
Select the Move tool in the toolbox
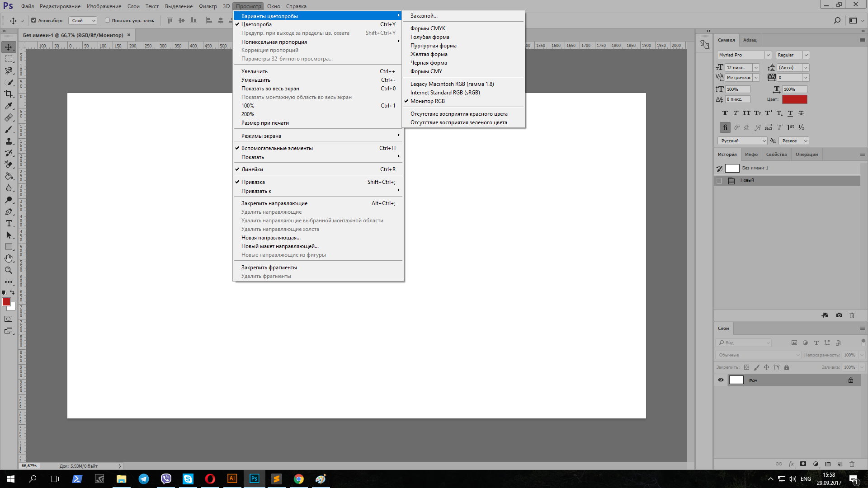click(x=9, y=47)
